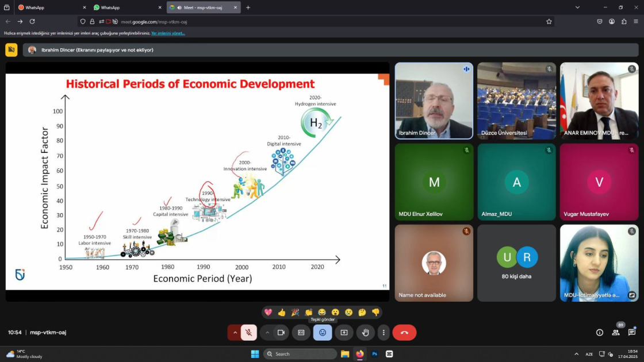Select the Almaz_MDU participant tile
This screenshot has height=362, width=644.
pyautogui.click(x=516, y=182)
